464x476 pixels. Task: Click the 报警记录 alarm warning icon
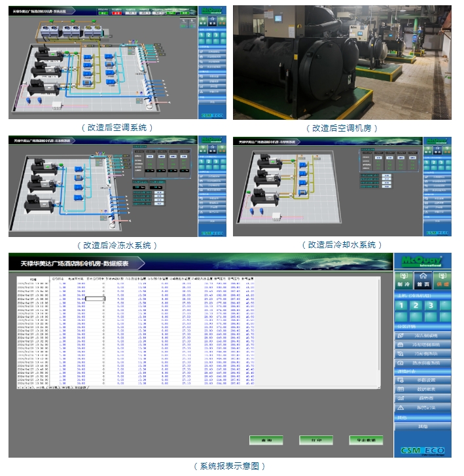tap(401, 407)
